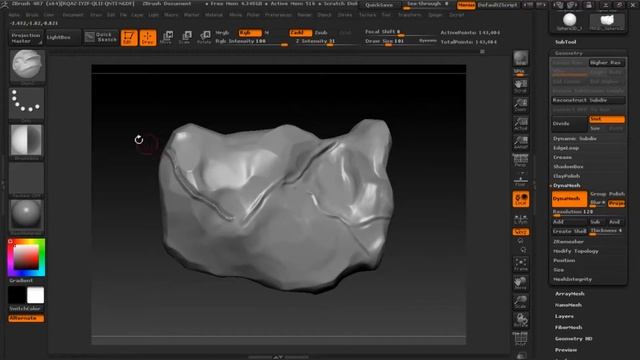The width and height of the screenshot is (640, 360).
Task: Toggle Local symmetry button
Action: [x=520, y=199]
